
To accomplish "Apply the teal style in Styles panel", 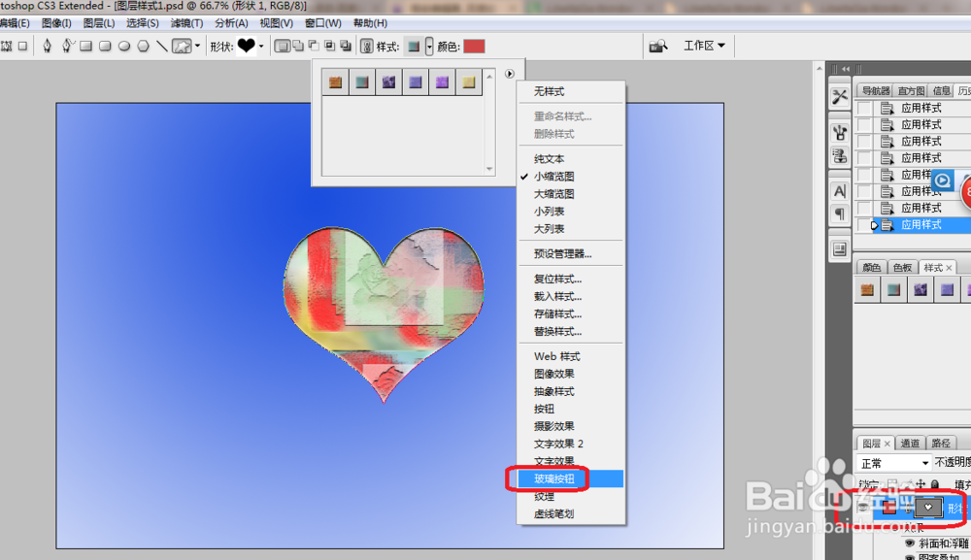I will click(x=893, y=289).
